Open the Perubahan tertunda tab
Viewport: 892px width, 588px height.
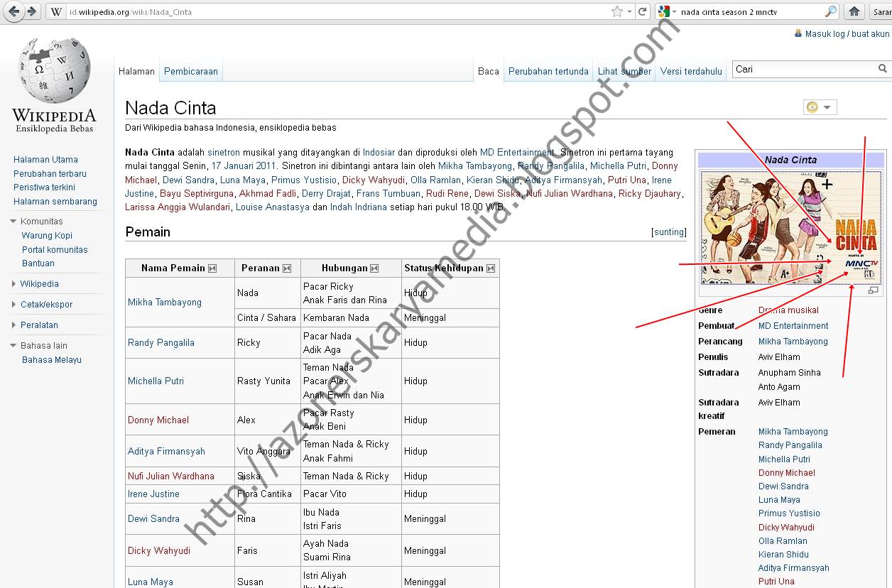548,71
